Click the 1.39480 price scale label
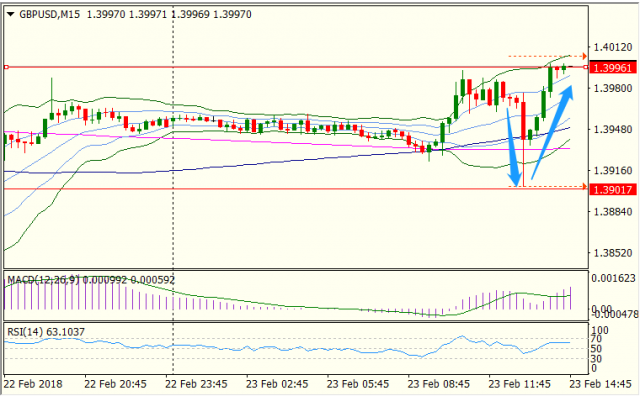The image size is (640, 400). click(x=611, y=130)
